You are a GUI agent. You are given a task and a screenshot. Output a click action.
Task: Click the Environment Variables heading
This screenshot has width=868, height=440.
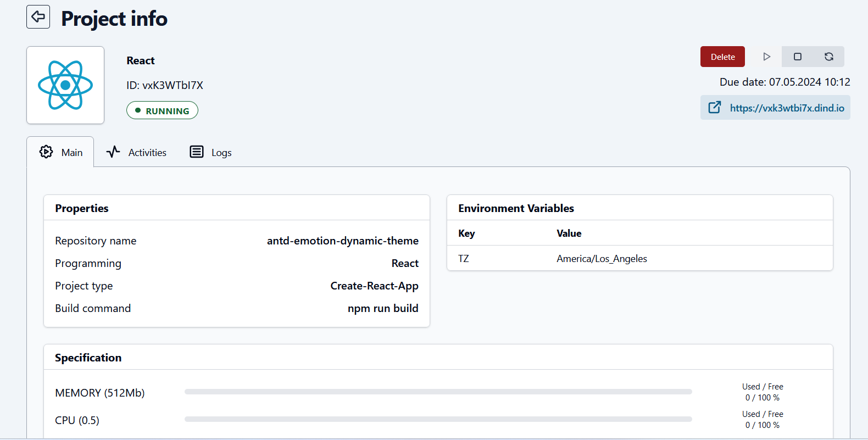(516, 208)
